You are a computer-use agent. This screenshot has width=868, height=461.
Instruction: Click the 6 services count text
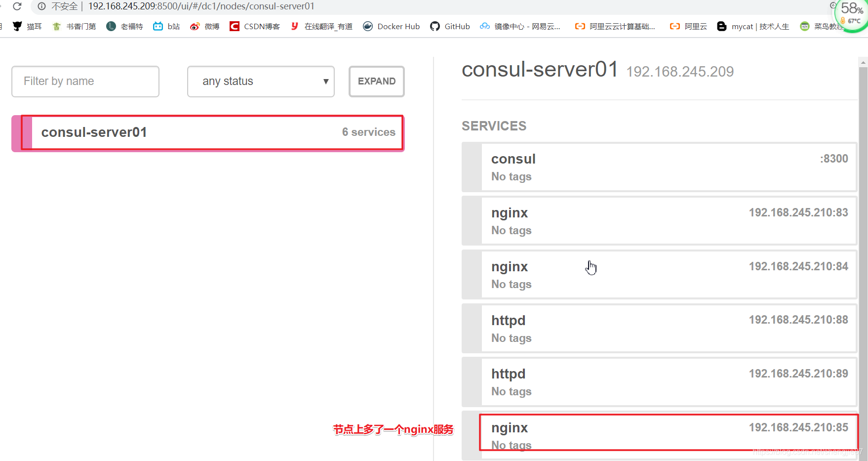click(x=369, y=132)
